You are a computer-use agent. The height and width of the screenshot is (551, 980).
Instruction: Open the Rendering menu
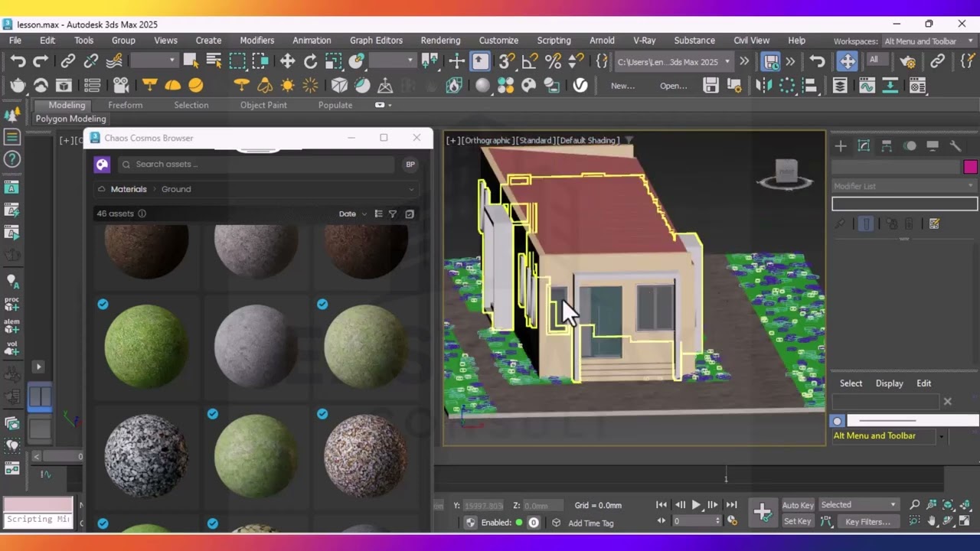(440, 41)
